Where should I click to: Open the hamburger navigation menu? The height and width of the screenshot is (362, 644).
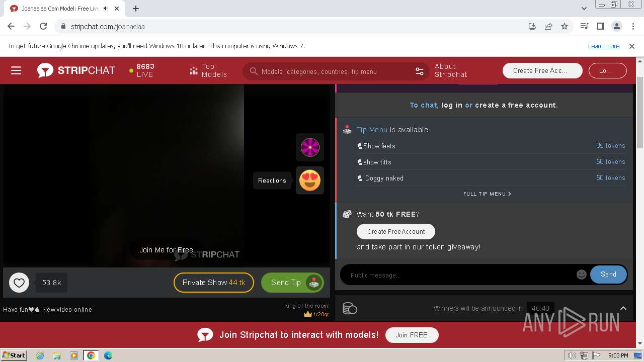[x=16, y=70]
